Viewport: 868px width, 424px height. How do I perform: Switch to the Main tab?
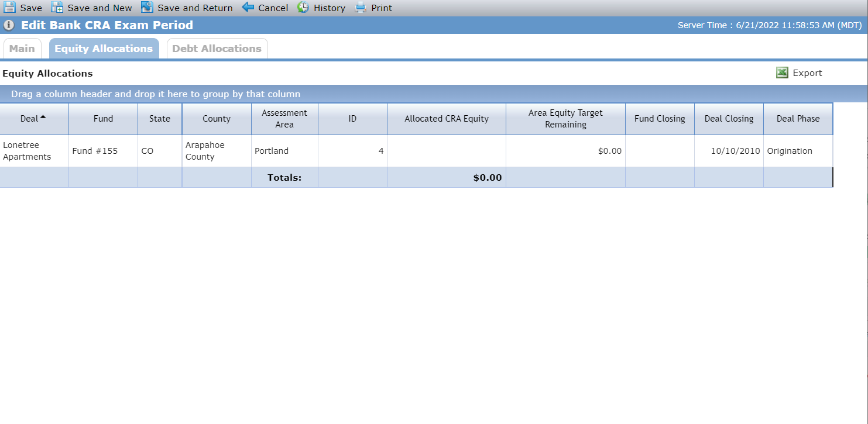pyautogui.click(x=22, y=49)
